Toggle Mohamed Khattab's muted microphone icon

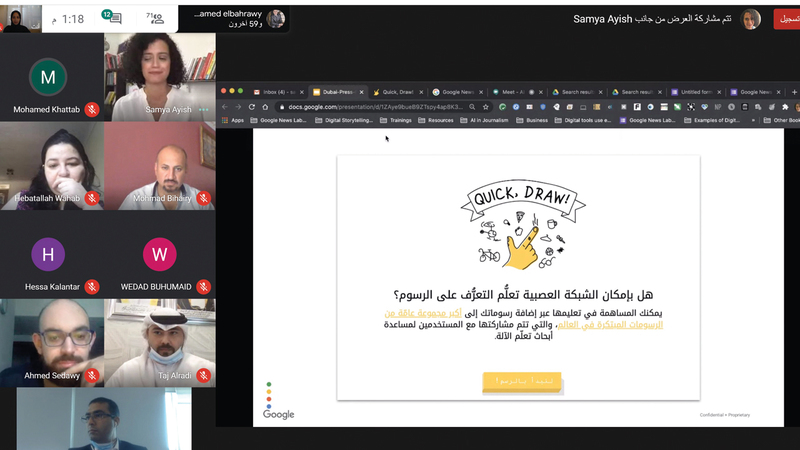click(x=91, y=109)
